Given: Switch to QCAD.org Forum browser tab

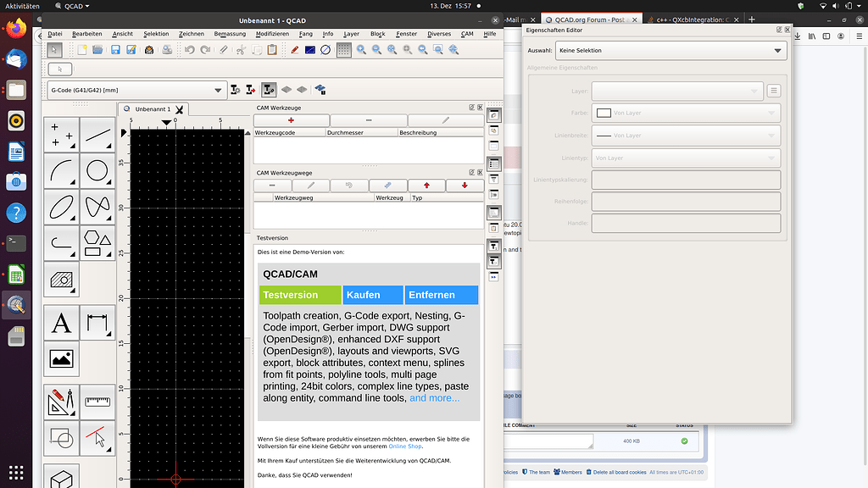Looking at the screenshot, I should click(x=590, y=19).
